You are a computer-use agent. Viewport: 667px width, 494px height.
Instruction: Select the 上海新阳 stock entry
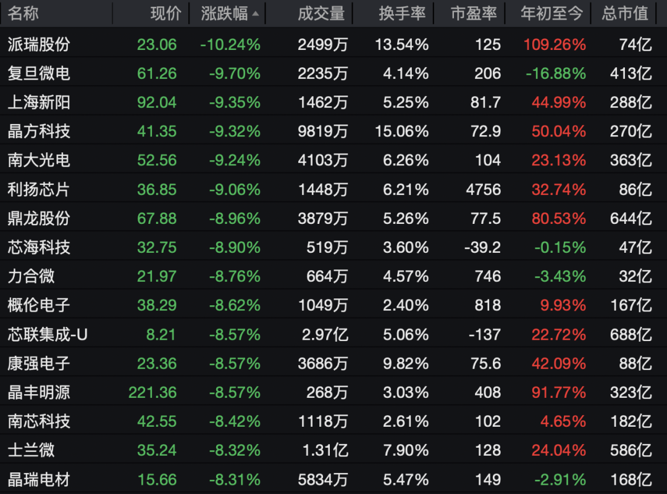tap(334, 102)
